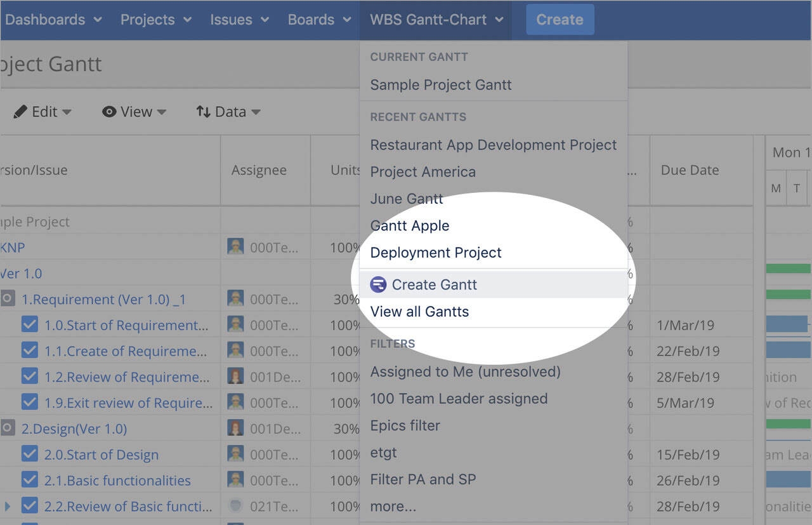Open the Projects dropdown chevron
This screenshot has width=812, height=525.
click(x=188, y=20)
